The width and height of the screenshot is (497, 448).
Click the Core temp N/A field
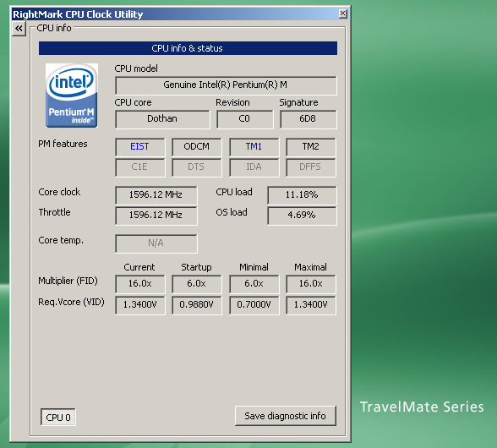pyautogui.click(x=156, y=243)
